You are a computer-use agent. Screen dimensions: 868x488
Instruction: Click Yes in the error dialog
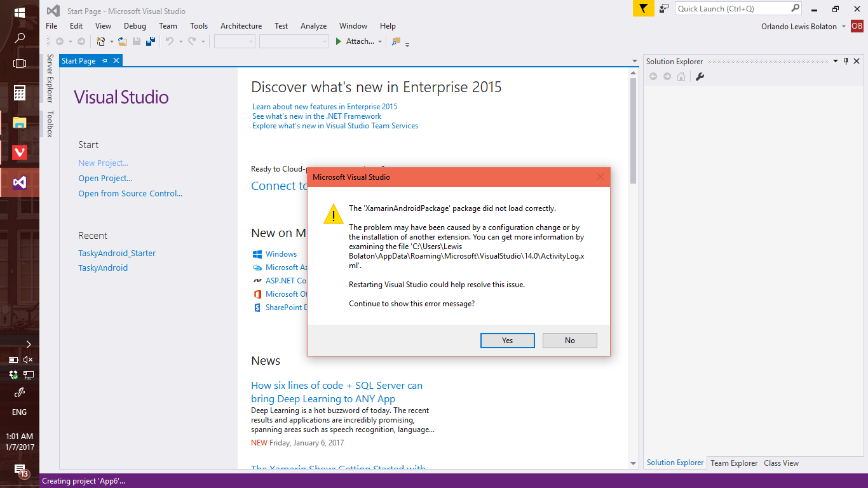pyautogui.click(x=507, y=341)
